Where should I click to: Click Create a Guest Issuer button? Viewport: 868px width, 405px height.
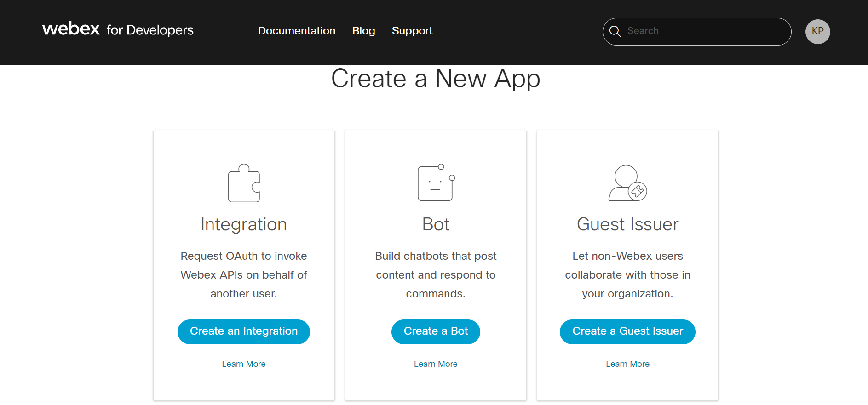[x=627, y=331]
